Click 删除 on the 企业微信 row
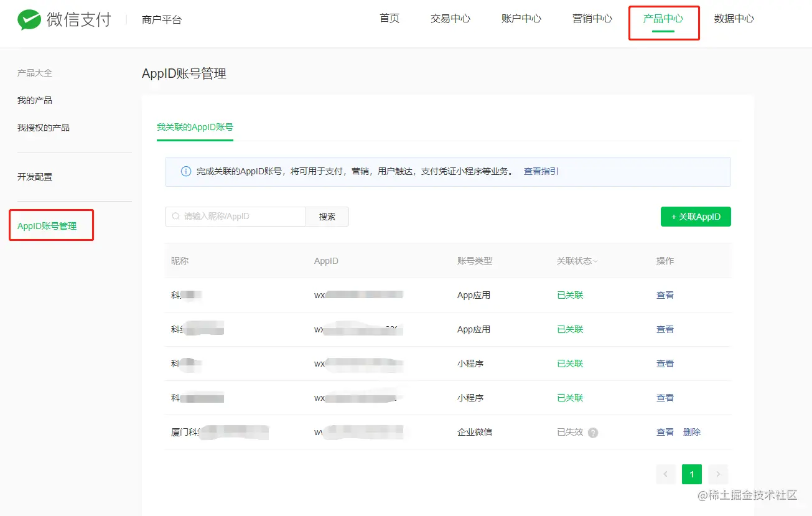 (692, 431)
